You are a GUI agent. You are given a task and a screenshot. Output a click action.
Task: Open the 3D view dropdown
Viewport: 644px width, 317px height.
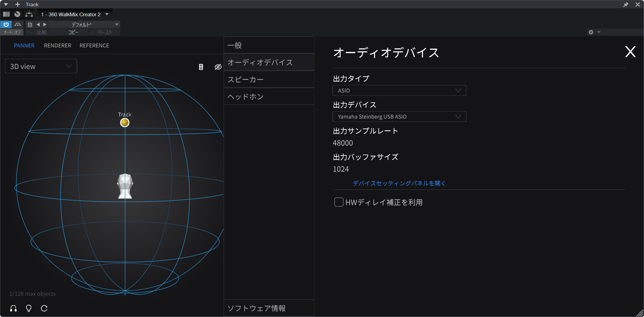point(41,66)
